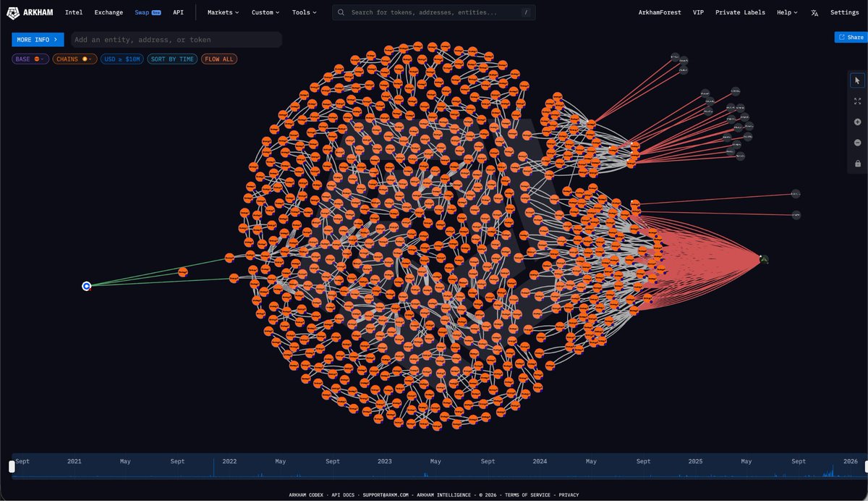
Task: Open the PRIVACY footer link
Action: click(569, 495)
